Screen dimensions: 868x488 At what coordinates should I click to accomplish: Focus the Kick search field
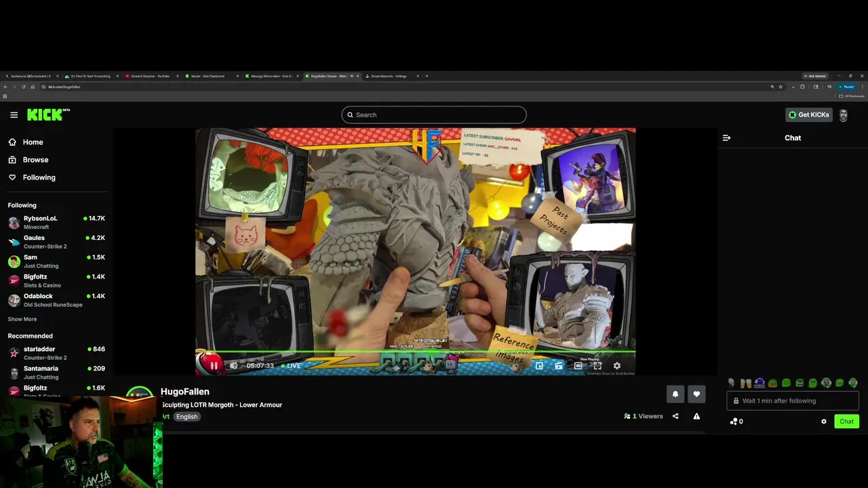[x=434, y=115]
